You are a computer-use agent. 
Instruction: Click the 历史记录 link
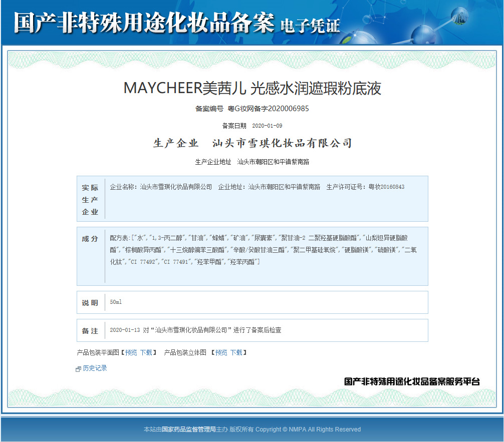point(95,368)
